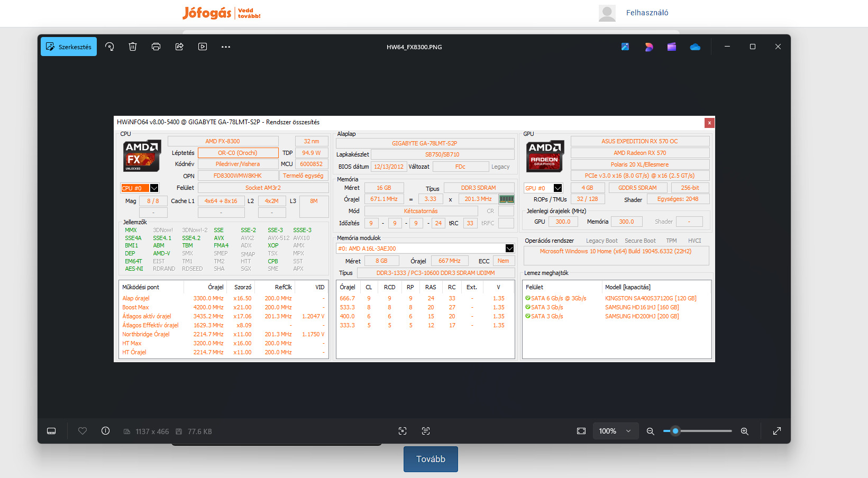
Task: Click the AMD Radeon Graphics logo
Action: coord(545,156)
